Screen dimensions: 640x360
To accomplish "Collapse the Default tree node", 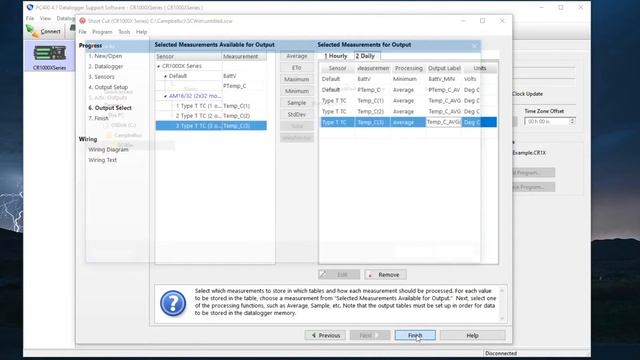I will [x=165, y=76].
